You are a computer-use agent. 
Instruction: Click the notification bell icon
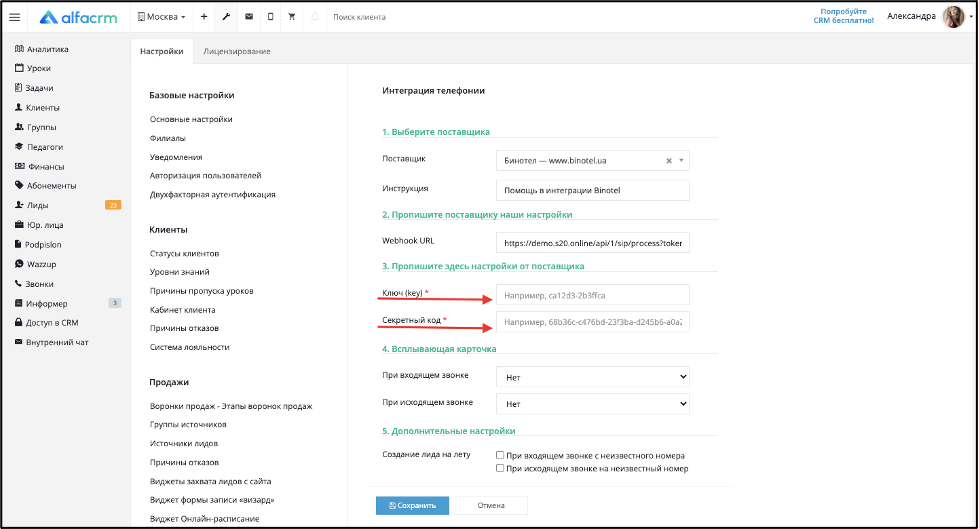315,17
